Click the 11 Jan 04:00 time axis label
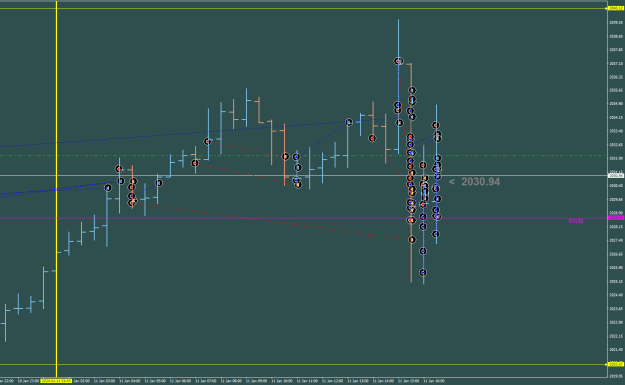Screen dimensions: 625x385 click(130, 381)
